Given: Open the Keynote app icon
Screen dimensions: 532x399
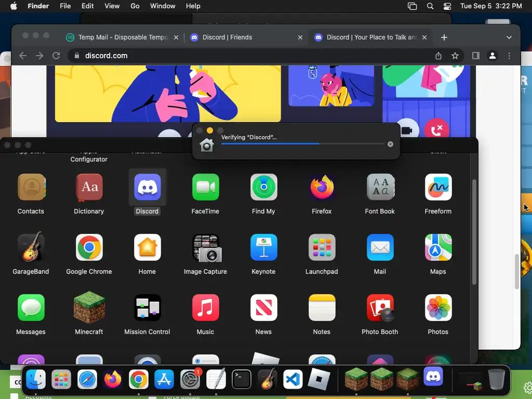Looking at the screenshot, I should coord(263,247).
